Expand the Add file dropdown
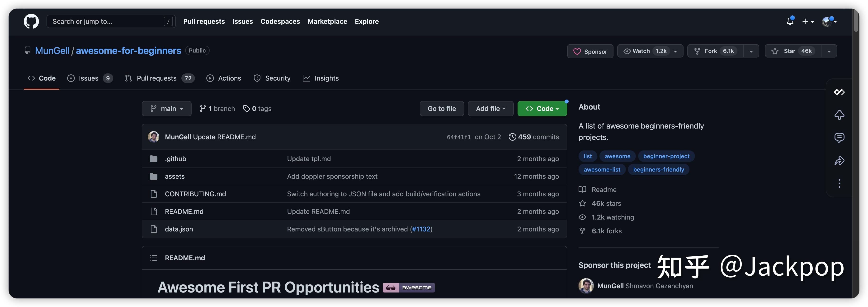Viewport: 868px width, 307px height. point(490,109)
